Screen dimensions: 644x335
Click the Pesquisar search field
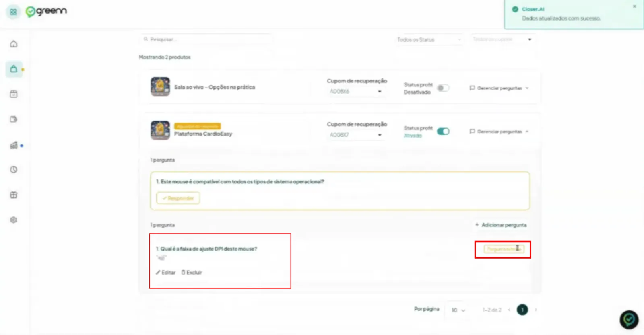point(206,39)
